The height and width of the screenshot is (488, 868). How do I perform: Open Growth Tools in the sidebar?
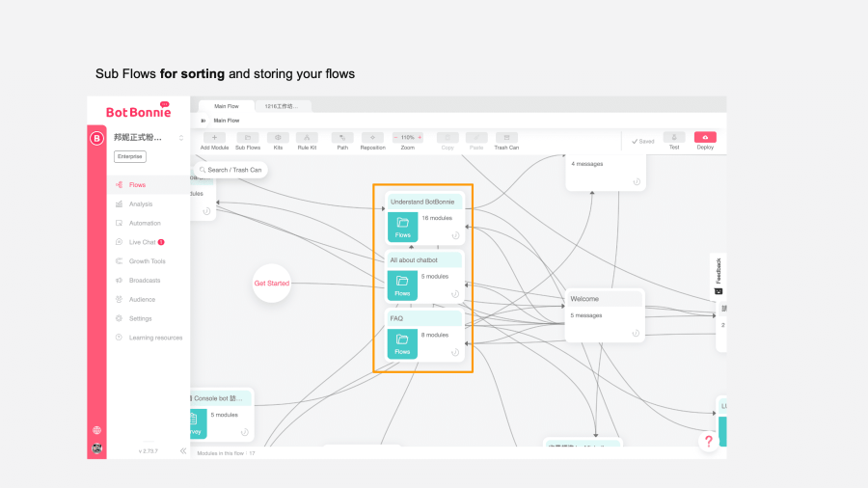[x=149, y=261]
